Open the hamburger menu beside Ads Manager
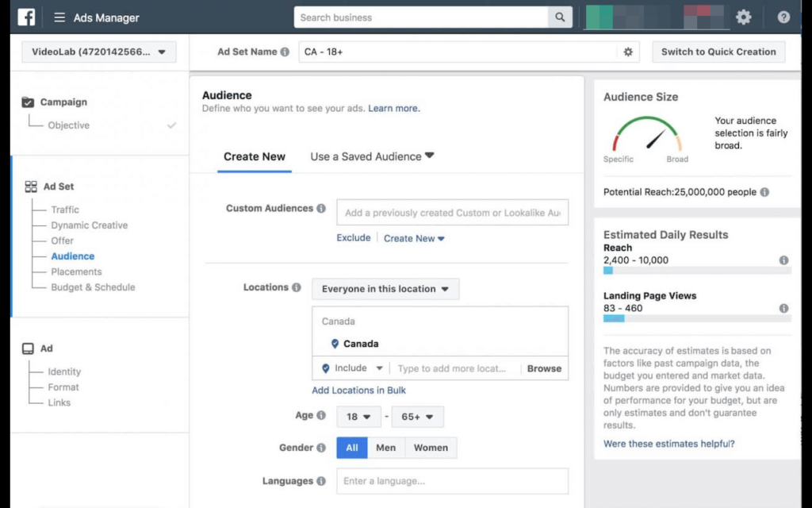The image size is (812, 508). [x=59, y=17]
